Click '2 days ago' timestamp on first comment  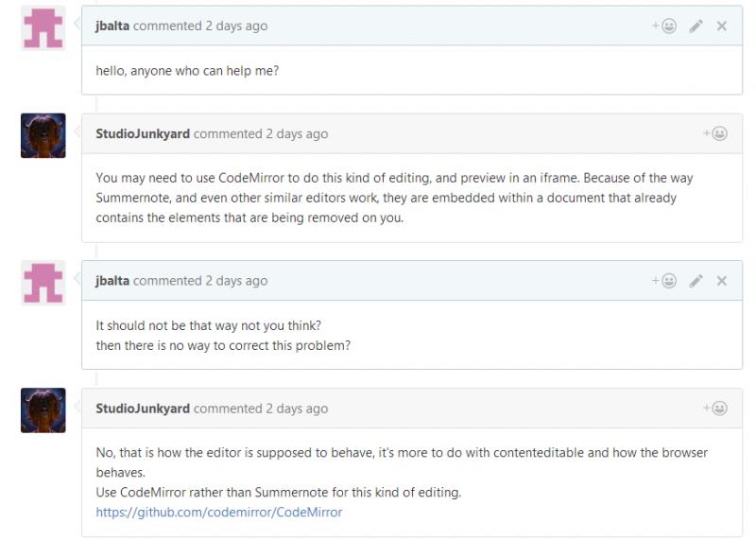236,26
